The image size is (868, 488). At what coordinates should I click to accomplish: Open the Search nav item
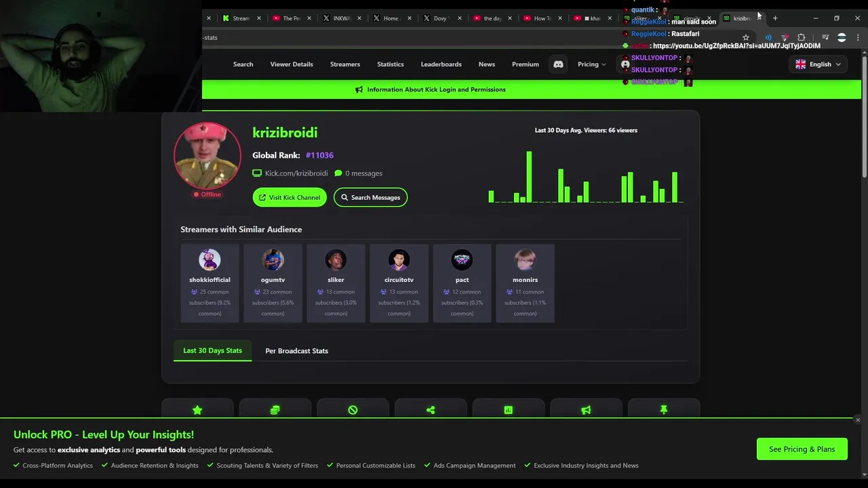pos(243,64)
